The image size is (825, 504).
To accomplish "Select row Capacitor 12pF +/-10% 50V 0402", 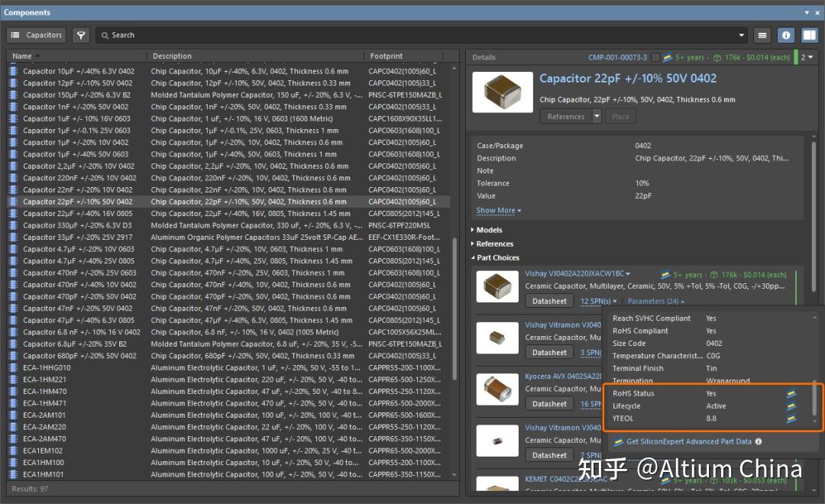I will (x=228, y=83).
